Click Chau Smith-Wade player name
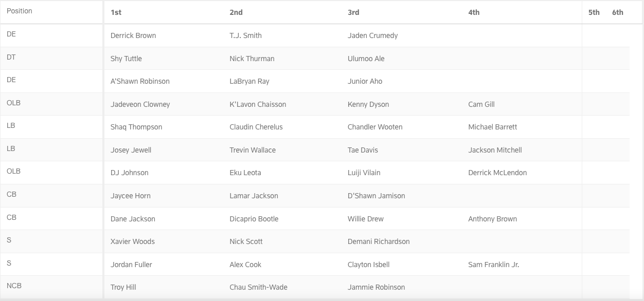The width and height of the screenshot is (644, 301). click(258, 287)
